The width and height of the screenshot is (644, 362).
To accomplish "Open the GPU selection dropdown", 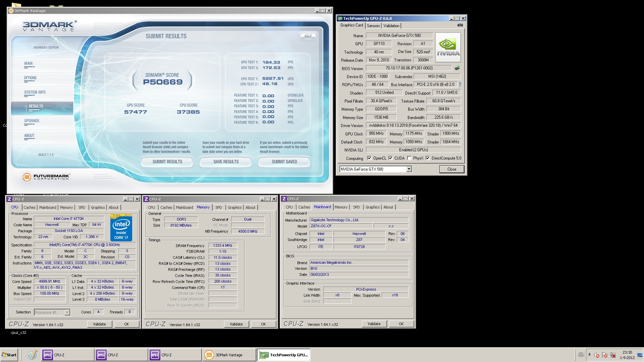I will tap(409, 169).
